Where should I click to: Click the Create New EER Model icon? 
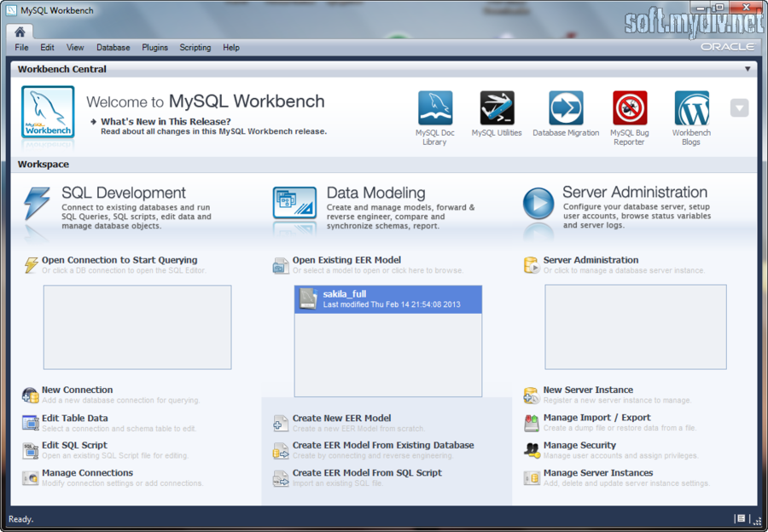tap(281, 424)
